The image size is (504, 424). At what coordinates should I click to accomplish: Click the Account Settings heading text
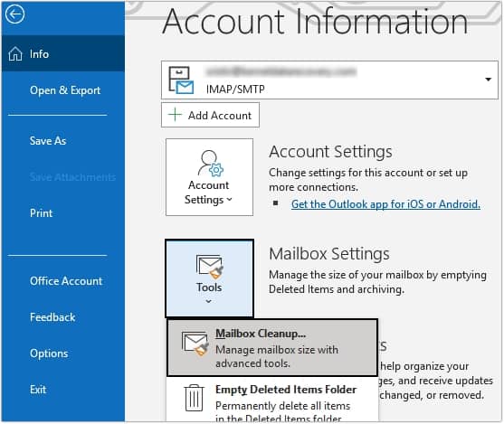[x=330, y=152]
